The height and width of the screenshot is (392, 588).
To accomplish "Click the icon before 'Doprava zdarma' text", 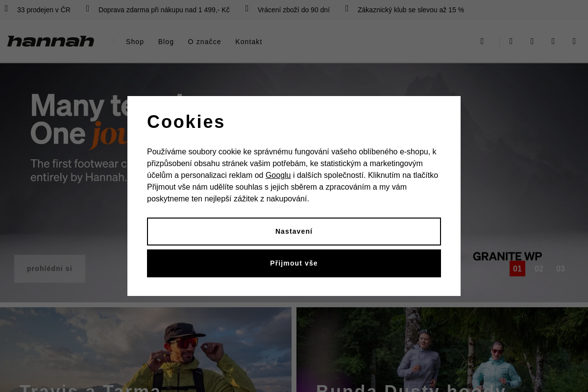I will click(88, 8).
